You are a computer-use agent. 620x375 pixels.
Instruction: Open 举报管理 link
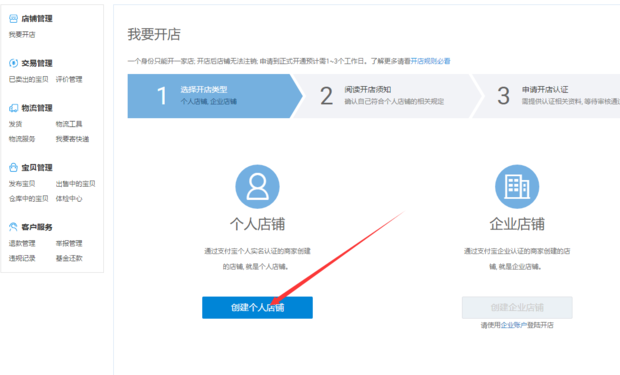(69, 244)
